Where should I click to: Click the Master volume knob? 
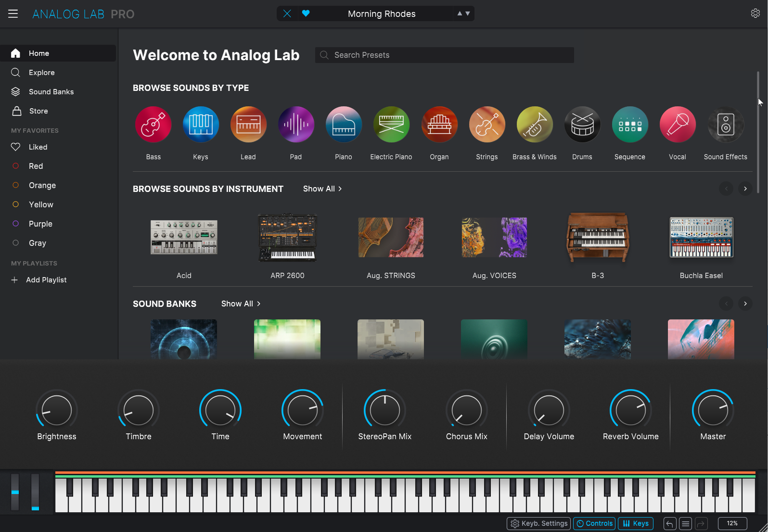[713, 410]
